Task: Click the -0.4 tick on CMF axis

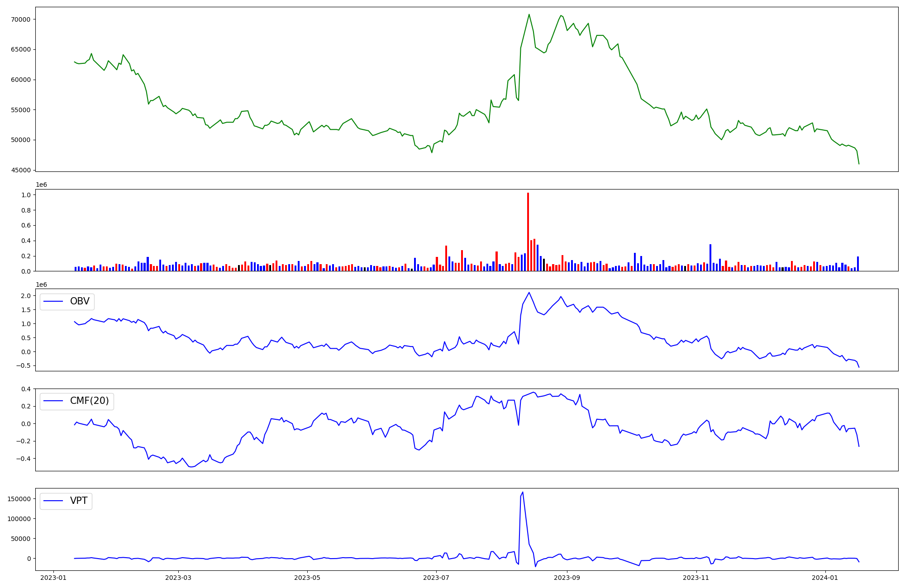Action: [24, 459]
